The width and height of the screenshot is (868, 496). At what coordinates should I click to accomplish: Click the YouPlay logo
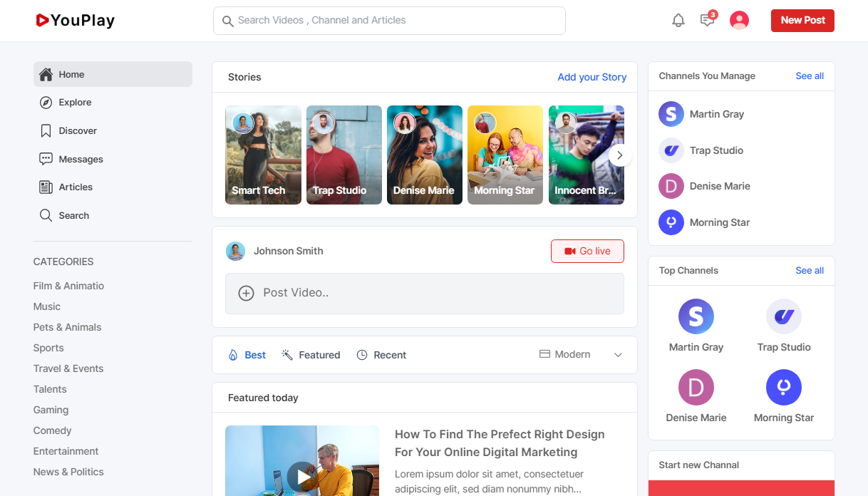(76, 21)
